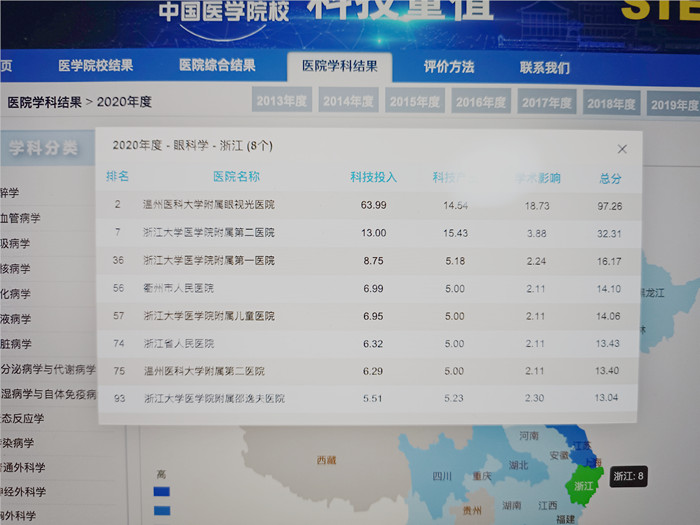The width and height of the screenshot is (700, 525).
Task: Open the 联系我们 page
Action: [x=545, y=68]
